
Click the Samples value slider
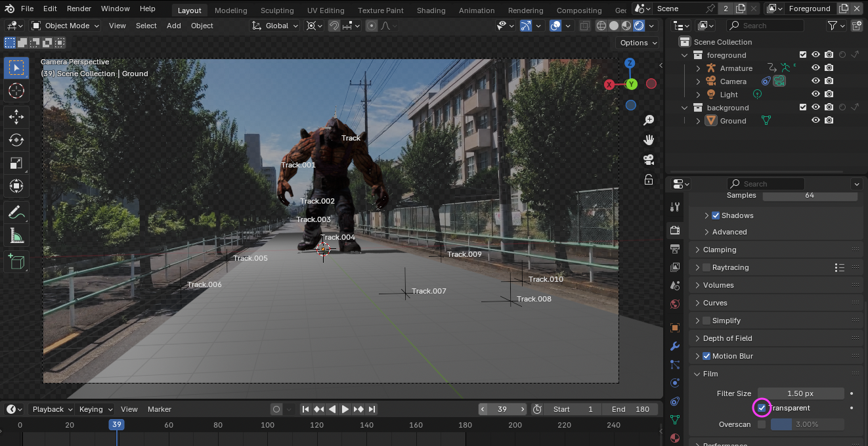point(809,195)
